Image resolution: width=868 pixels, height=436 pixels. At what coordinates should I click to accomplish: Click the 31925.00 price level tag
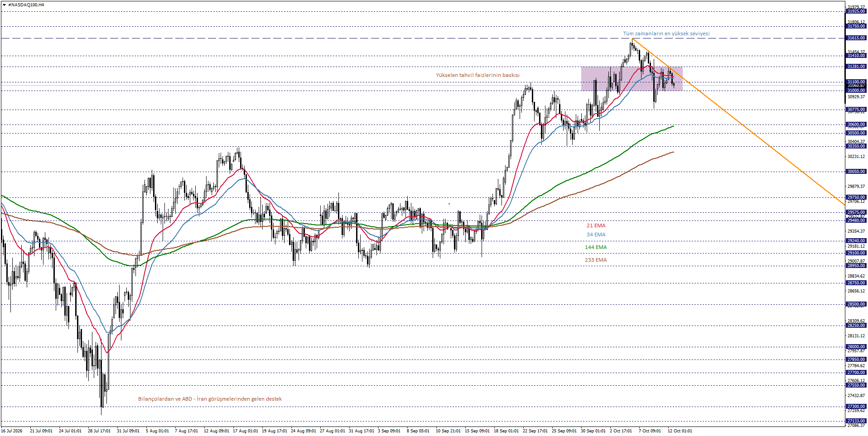(x=856, y=11)
